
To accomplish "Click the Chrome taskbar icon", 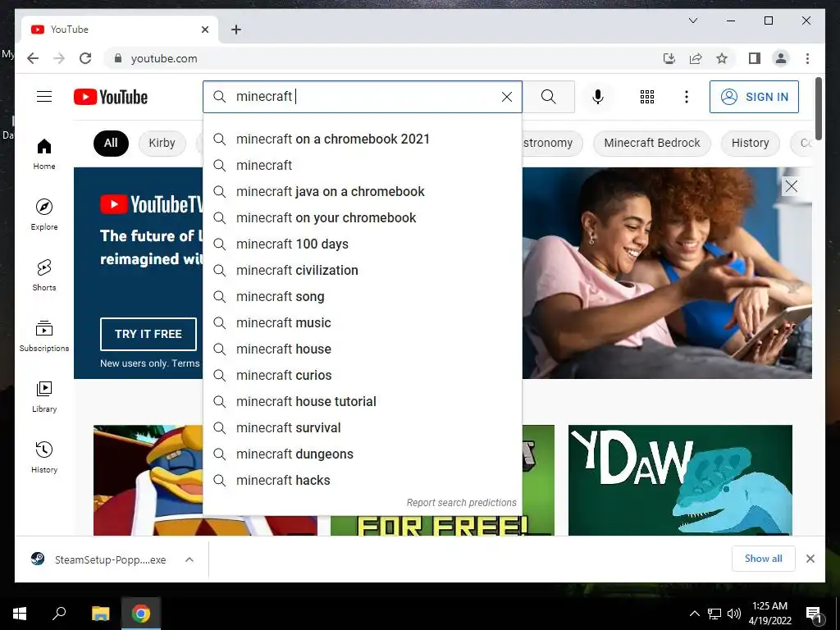I will pos(141,614).
